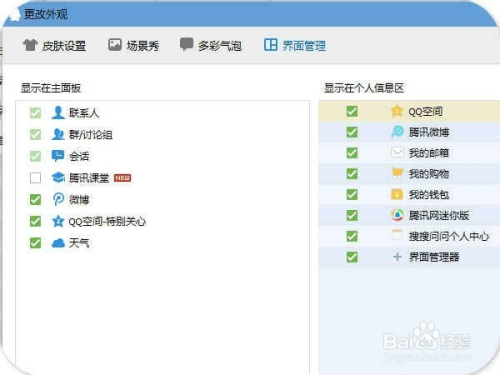Select the 我的钱包 row text

(x=429, y=194)
